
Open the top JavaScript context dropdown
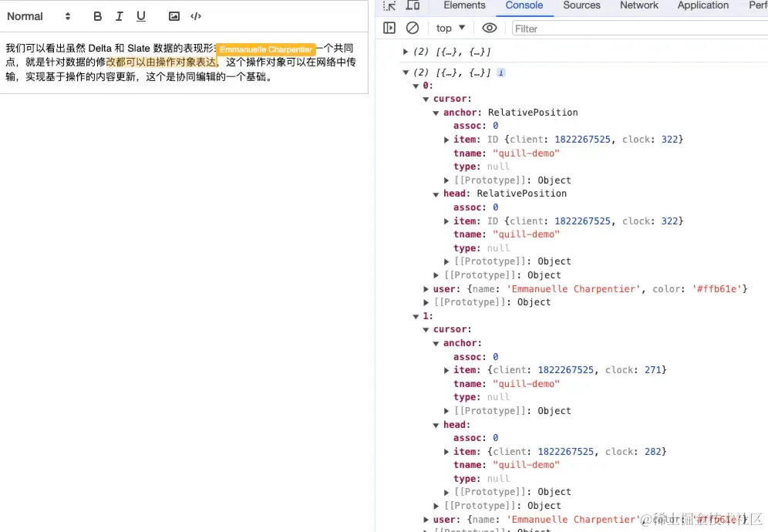450,28
